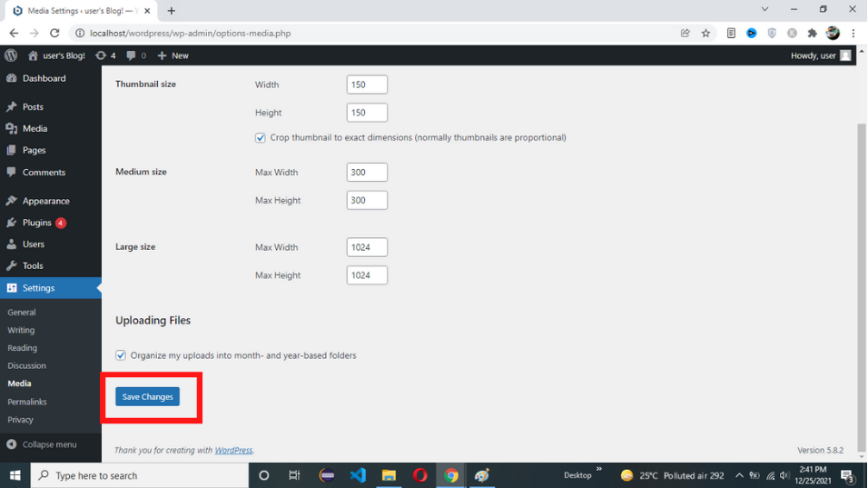Open the weather widget showing 25°C
Screen dimensions: 868x488
tap(672, 475)
